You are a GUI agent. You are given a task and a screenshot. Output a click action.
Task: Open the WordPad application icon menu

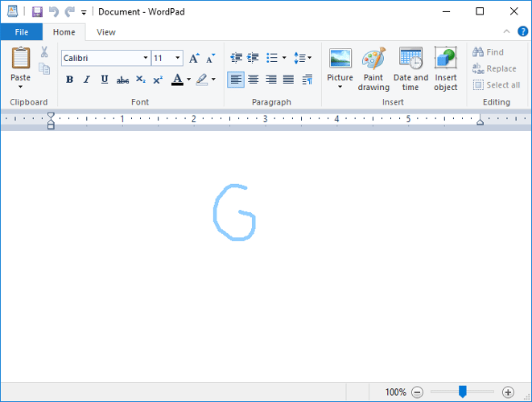click(13, 11)
